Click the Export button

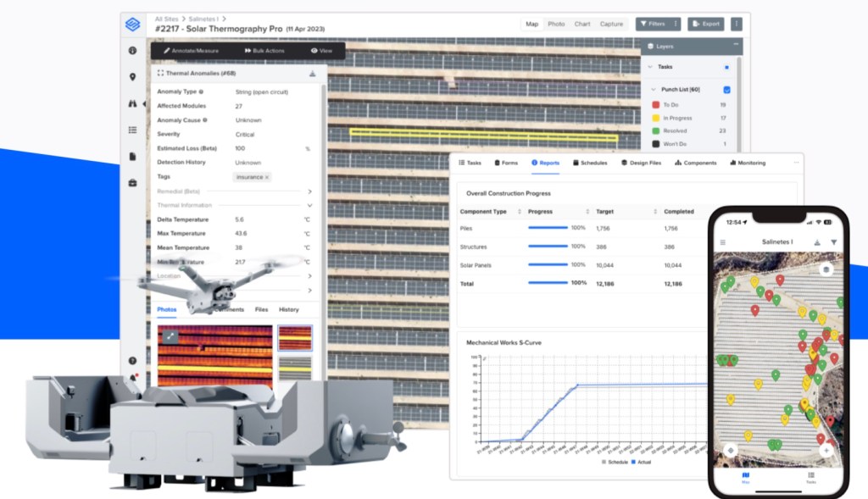[705, 24]
